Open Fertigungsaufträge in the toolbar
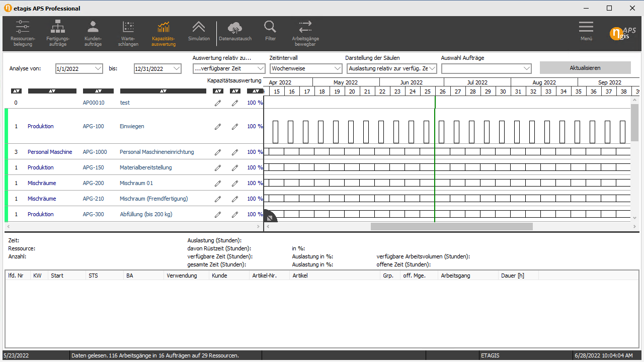Viewport: 644px width, 362px height. (58, 34)
